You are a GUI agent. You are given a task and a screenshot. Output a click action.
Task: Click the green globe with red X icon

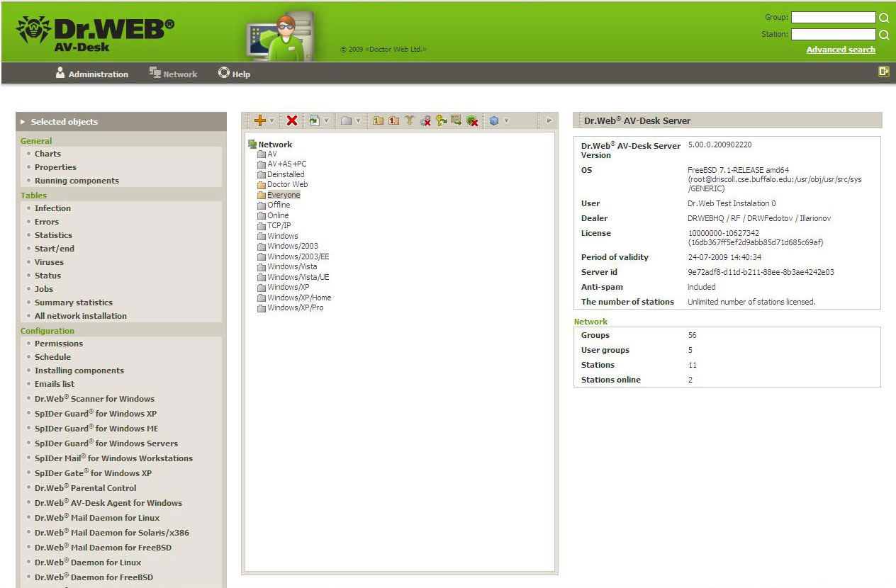472,121
